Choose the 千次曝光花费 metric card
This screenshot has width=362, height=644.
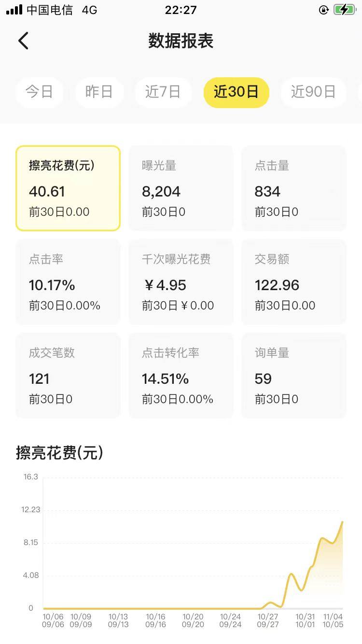click(x=181, y=282)
